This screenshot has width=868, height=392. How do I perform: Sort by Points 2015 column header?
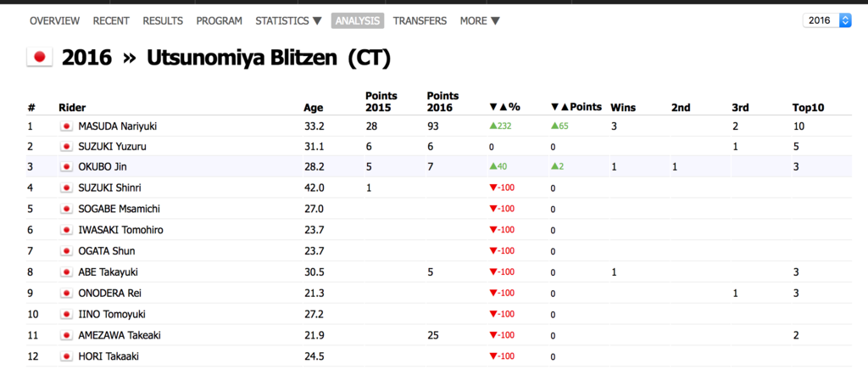381,102
